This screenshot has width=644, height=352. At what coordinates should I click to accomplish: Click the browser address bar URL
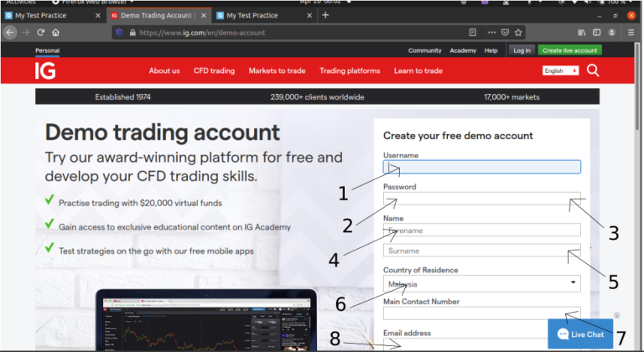(202, 33)
